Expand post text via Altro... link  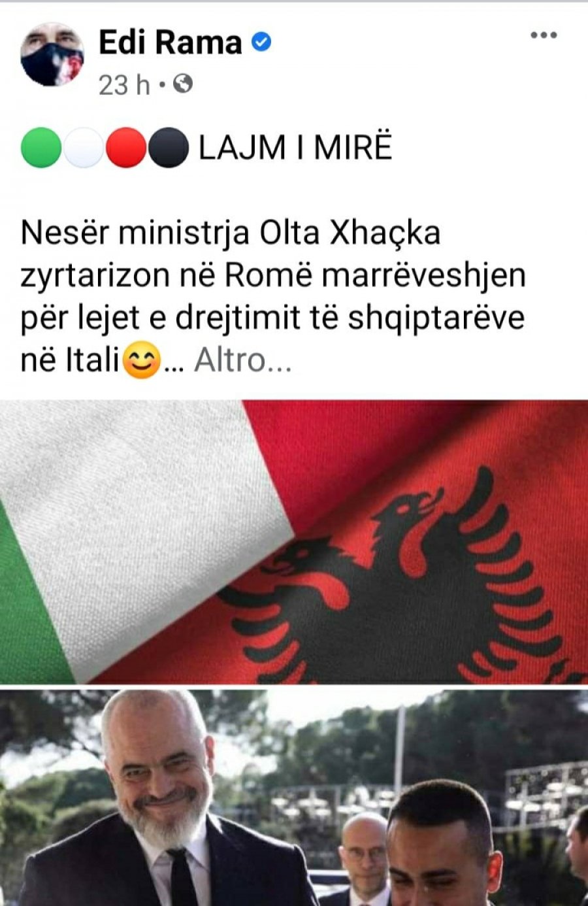242,360
